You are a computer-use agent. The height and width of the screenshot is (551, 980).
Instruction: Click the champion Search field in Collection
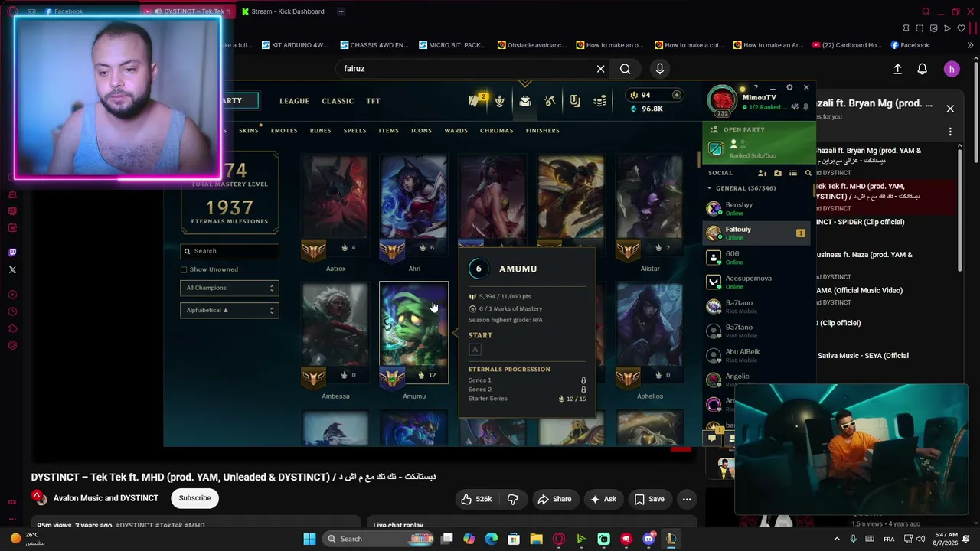tap(230, 251)
